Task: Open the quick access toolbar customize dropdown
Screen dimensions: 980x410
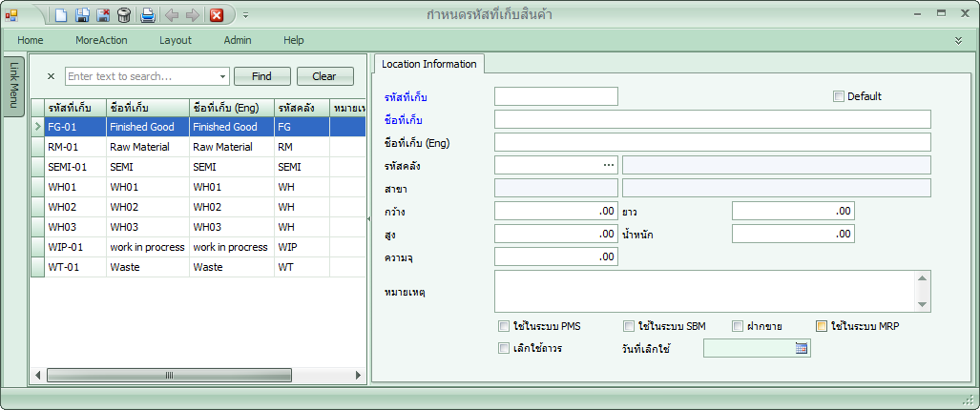Action: [x=245, y=15]
